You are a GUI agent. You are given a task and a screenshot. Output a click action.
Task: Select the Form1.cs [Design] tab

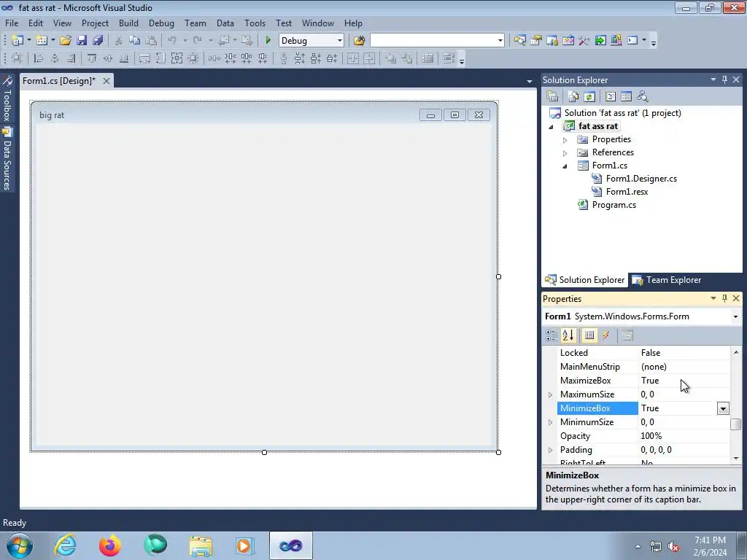(x=59, y=81)
